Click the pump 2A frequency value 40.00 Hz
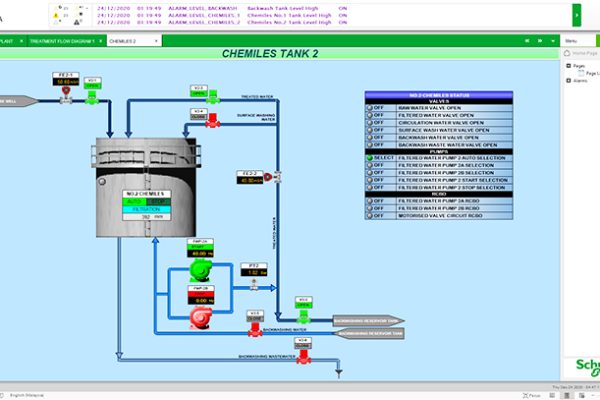600x400 pixels. (x=201, y=253)
